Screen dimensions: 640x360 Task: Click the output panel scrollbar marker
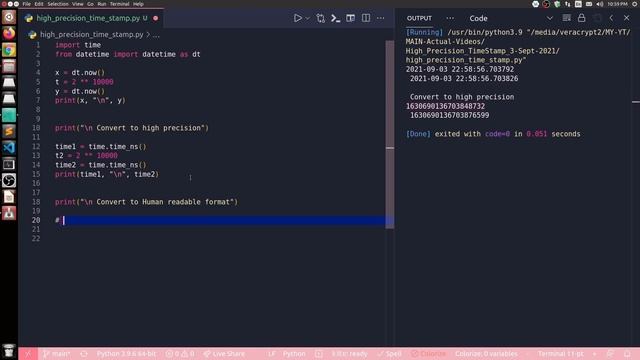[636, 102]
